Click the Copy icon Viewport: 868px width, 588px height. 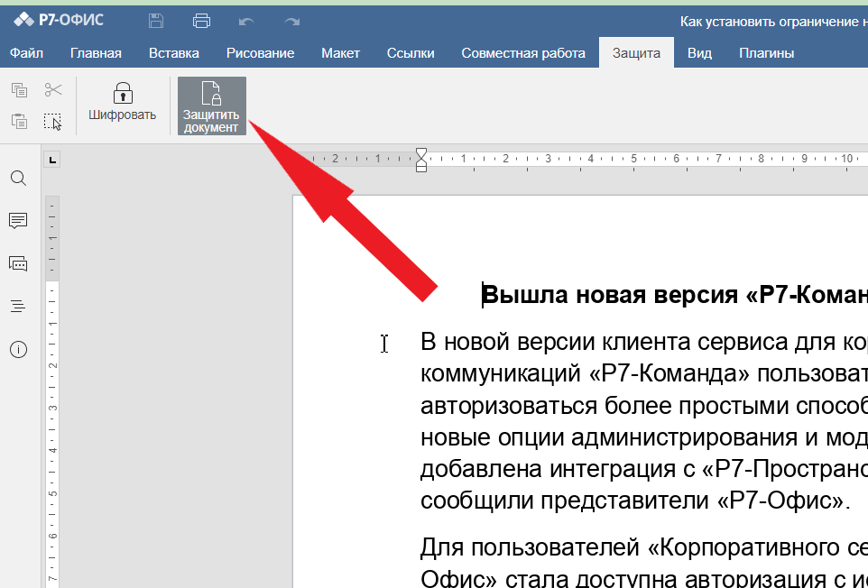[x=19, y=89]
